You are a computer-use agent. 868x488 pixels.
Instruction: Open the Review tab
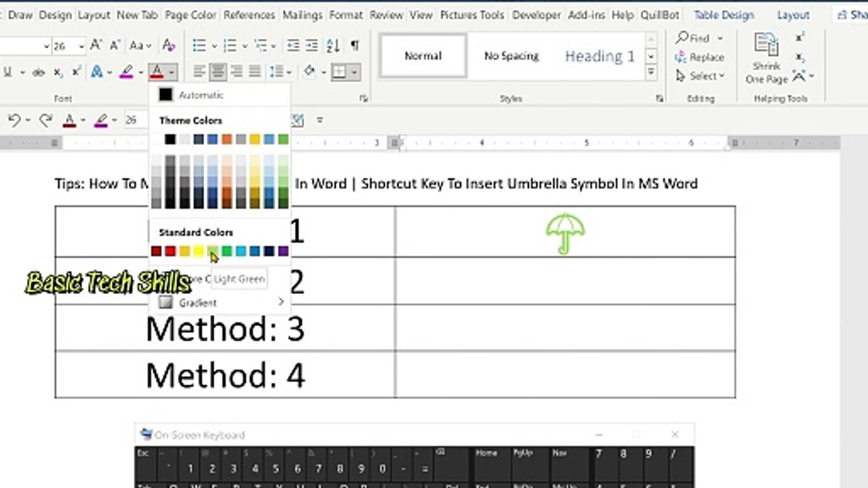386,15
